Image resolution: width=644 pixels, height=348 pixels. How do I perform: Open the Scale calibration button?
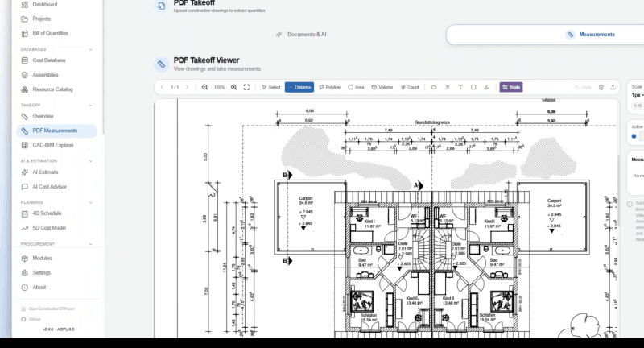point(511,88)
